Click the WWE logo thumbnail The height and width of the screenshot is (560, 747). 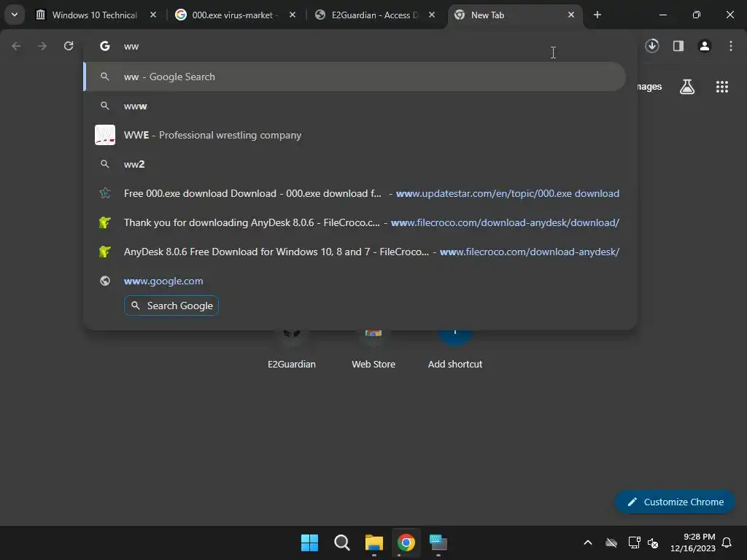coord(105,135)
